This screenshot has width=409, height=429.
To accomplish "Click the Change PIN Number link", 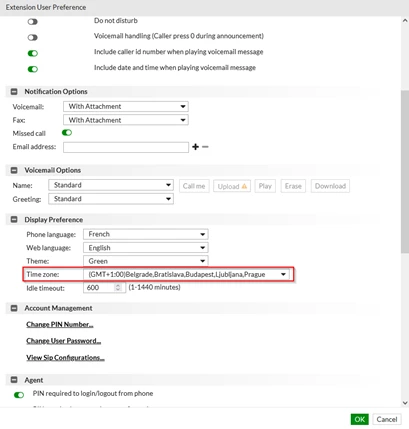I will pyautogui.click(x=60, y=324).
